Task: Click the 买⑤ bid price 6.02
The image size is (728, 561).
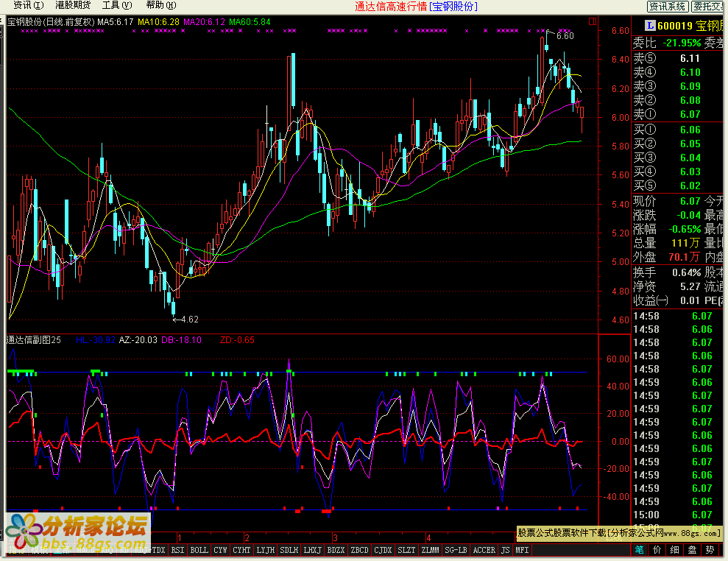Action: (x=690, y=186)
